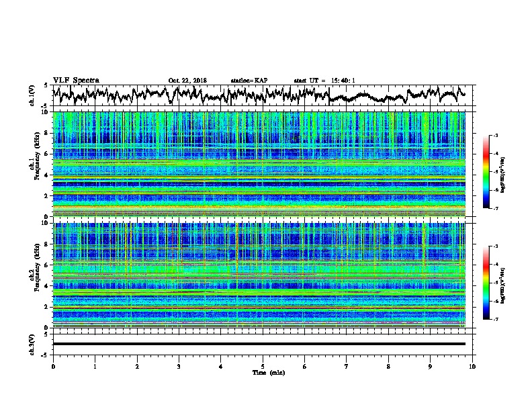Click the "-7" value below ch.2 colorbar

pos(495,319)
